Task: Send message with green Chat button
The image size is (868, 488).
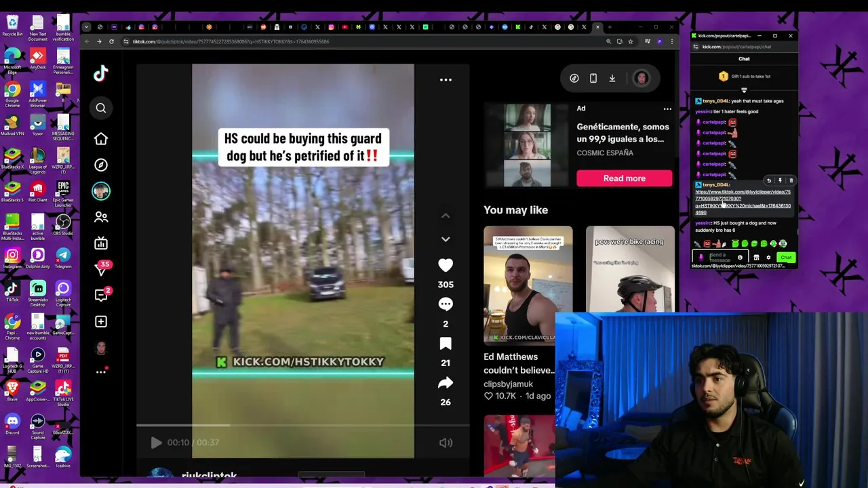Action: (786, 258)
